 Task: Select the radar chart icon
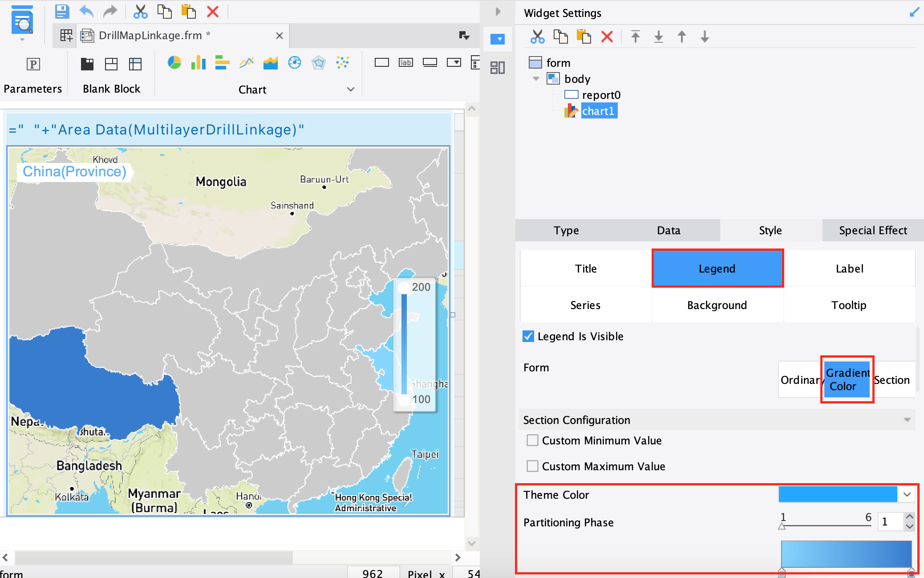coord(318,63)
